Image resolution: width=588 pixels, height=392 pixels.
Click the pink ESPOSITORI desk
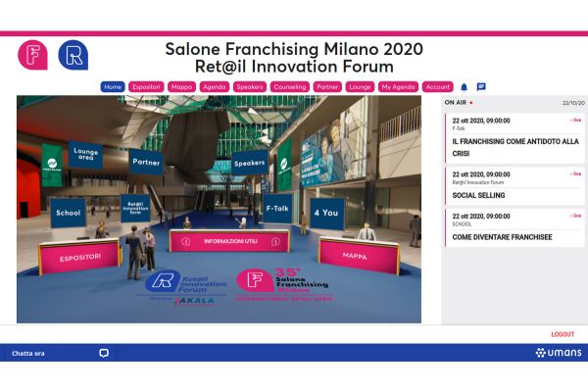click(x=80, y=258)
